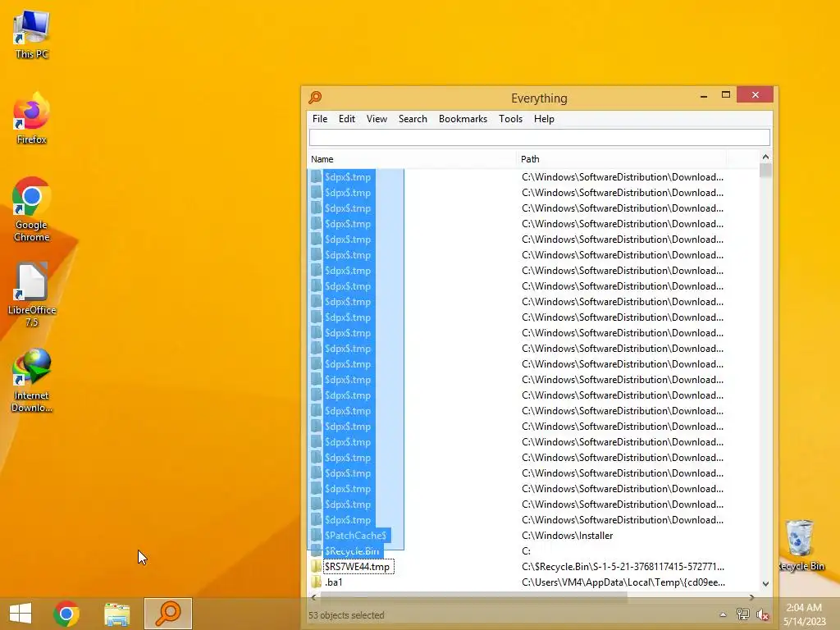Click the folder icon beside .ba1
The image size is (840, 630).
[316, 582]
